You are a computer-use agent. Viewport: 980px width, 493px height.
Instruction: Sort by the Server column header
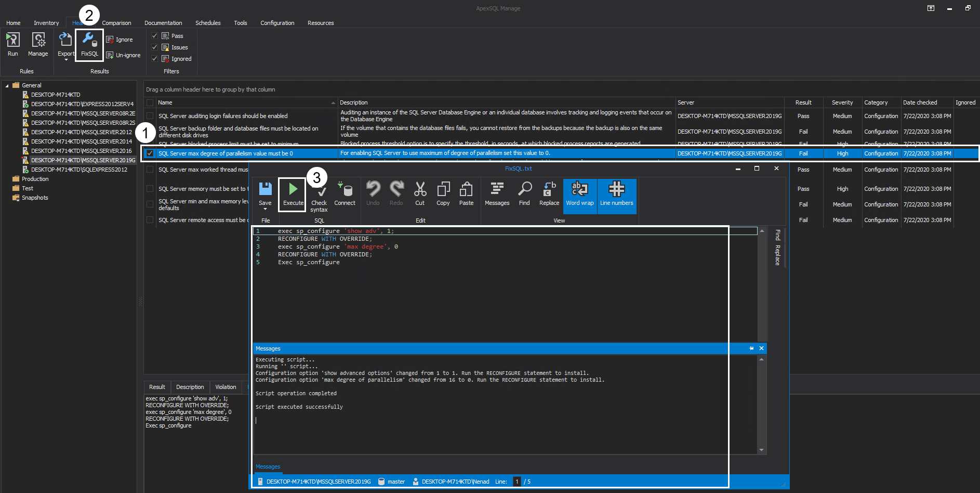tap(730, 102)
